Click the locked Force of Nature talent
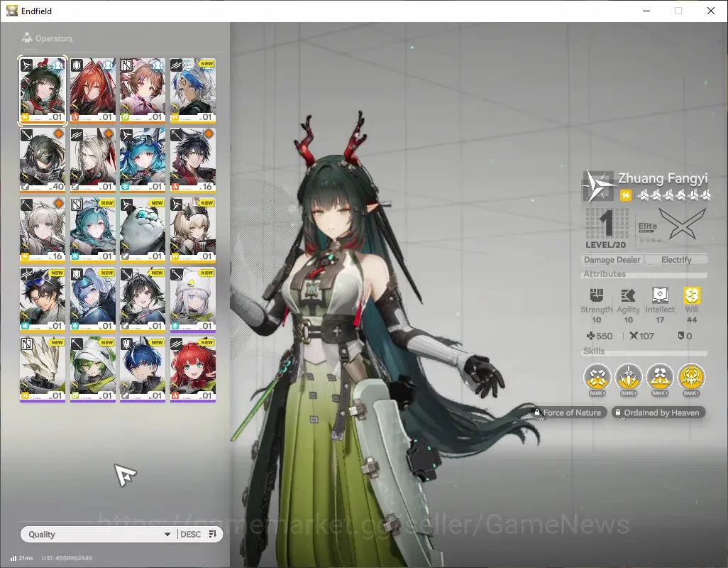This screenshot has height=568, width=728. (569, 413)
